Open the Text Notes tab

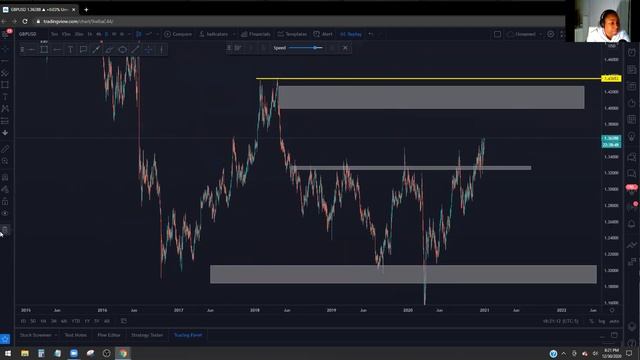[x=76, y=335]
